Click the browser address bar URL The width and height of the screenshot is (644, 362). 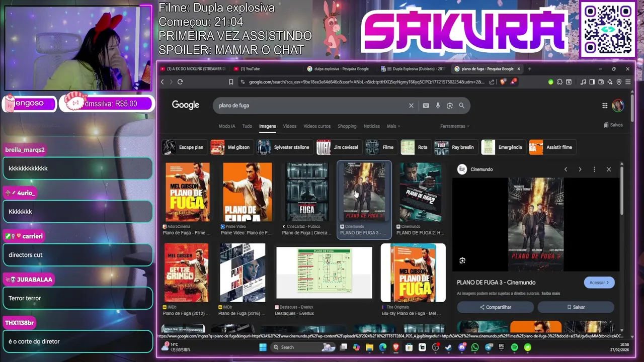point(366,82)
